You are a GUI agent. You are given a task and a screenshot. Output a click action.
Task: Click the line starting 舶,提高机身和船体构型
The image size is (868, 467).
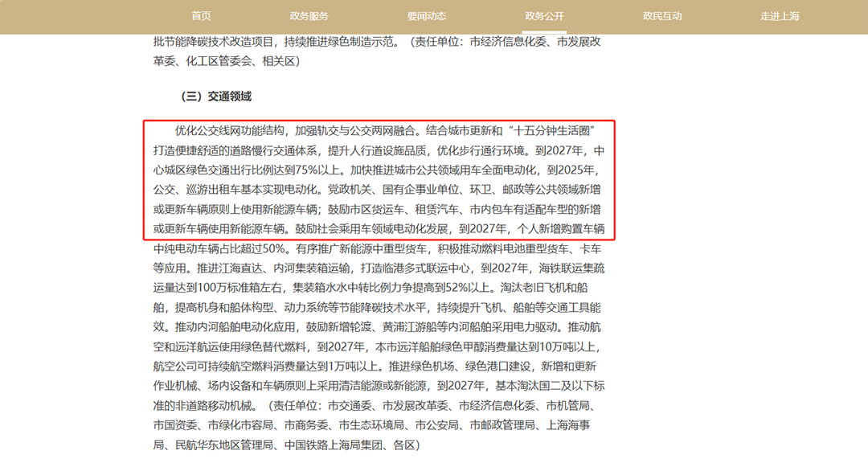click(x=377, y=308)
